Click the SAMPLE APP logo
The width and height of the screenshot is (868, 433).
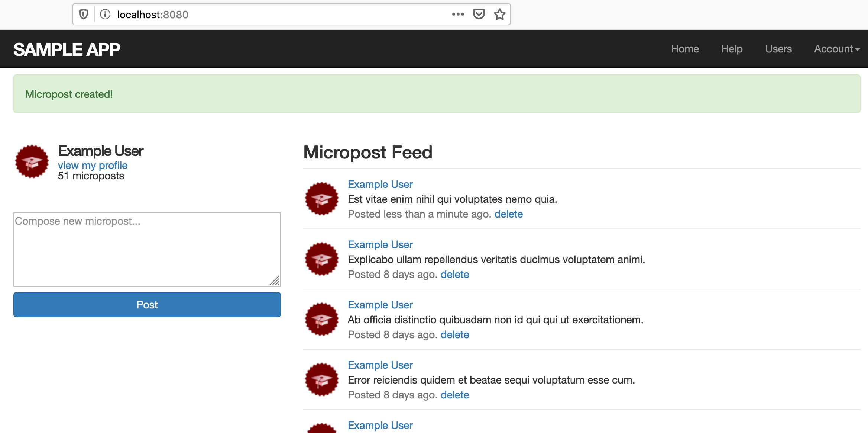(x=67, y=49)
